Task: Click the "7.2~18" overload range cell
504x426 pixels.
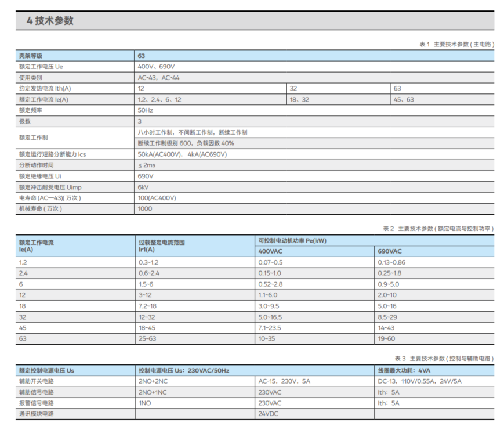Action: 147,306
